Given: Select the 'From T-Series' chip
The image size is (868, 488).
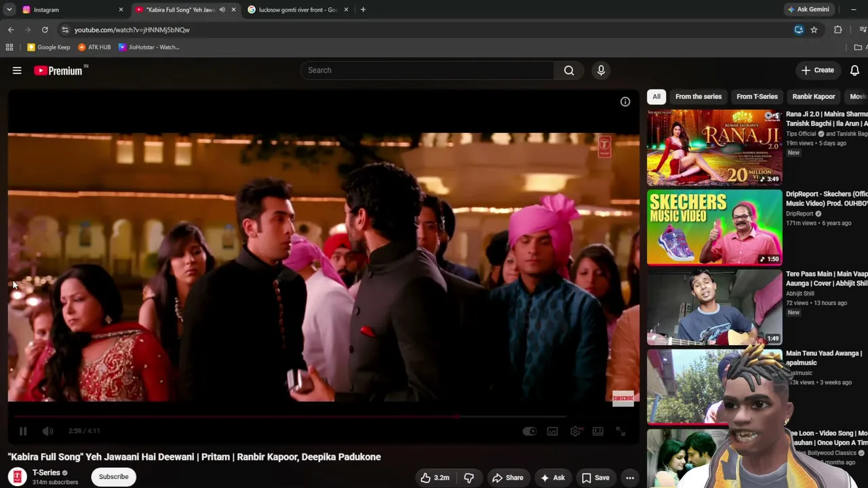Looking at the screenshot, I should 757,96.
